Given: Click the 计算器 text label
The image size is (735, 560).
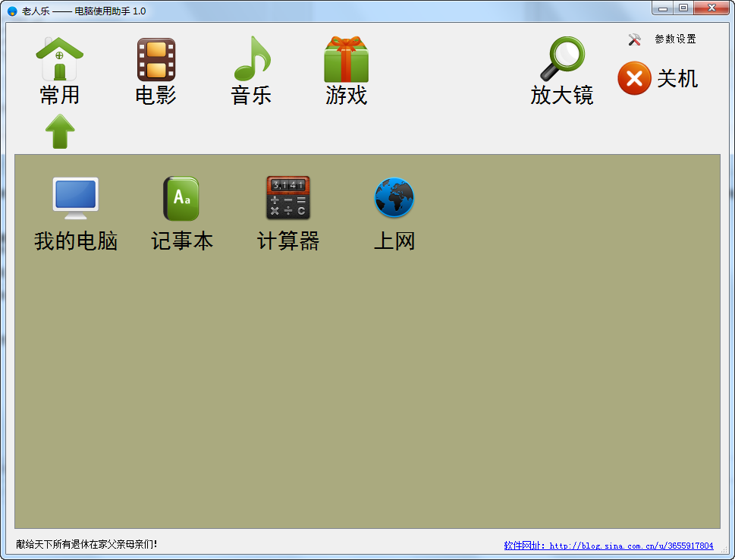Looking at the screenshot, I should point(288,241).
